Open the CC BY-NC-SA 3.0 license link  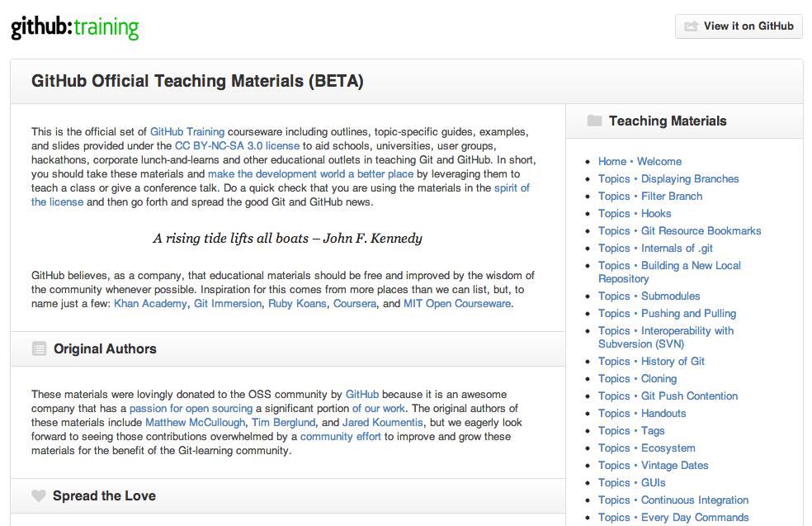click(237, 145)
